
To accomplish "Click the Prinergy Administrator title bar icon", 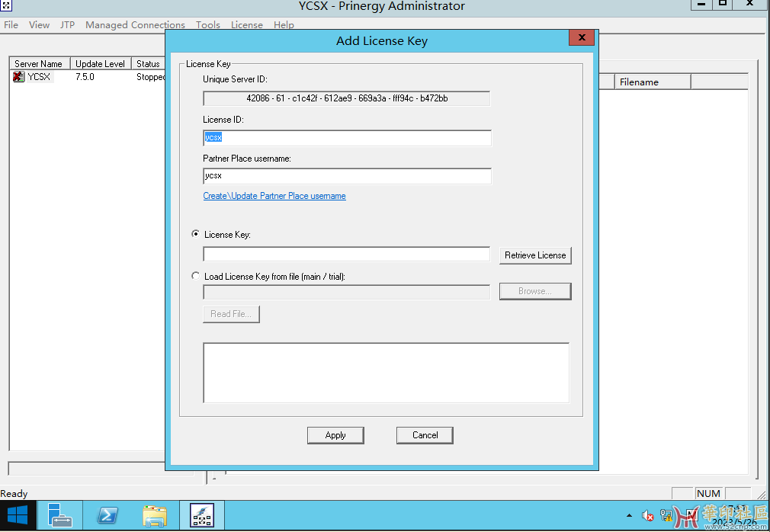I will tap(6, 5).
